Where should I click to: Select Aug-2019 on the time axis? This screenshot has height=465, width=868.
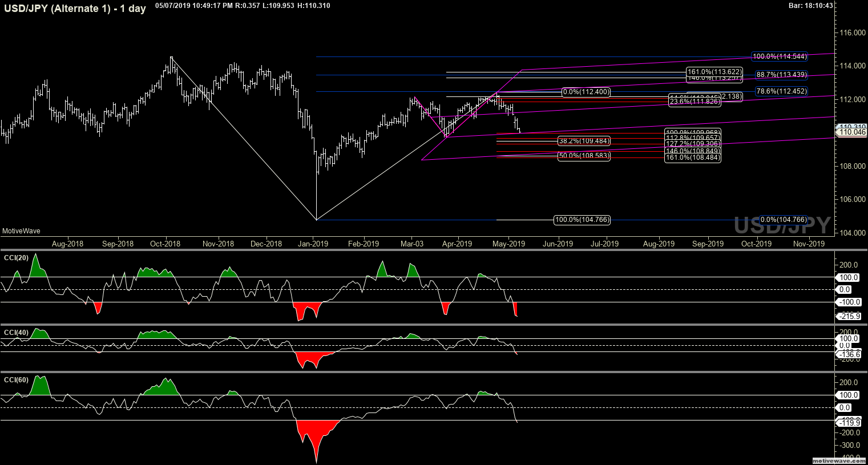tap(659, 244)
